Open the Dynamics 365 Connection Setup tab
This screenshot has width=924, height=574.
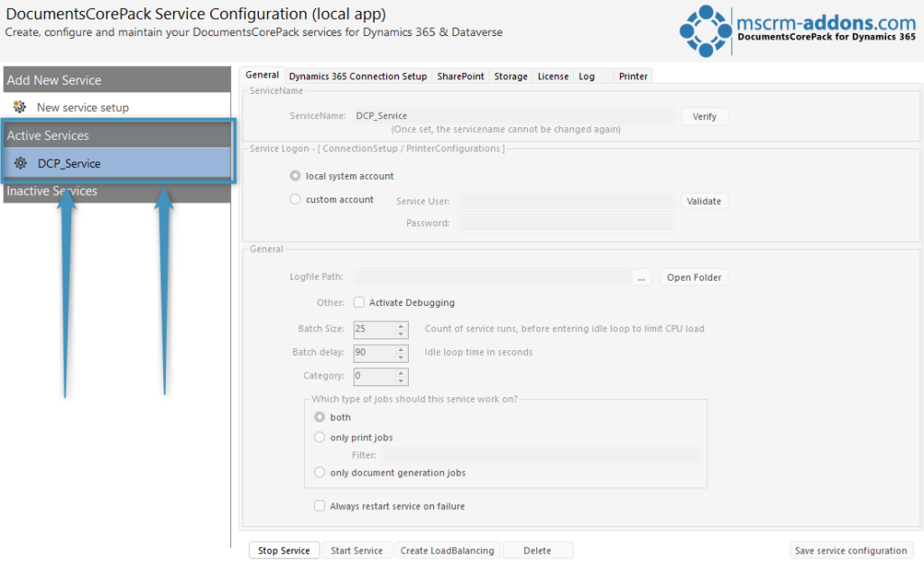357,77
